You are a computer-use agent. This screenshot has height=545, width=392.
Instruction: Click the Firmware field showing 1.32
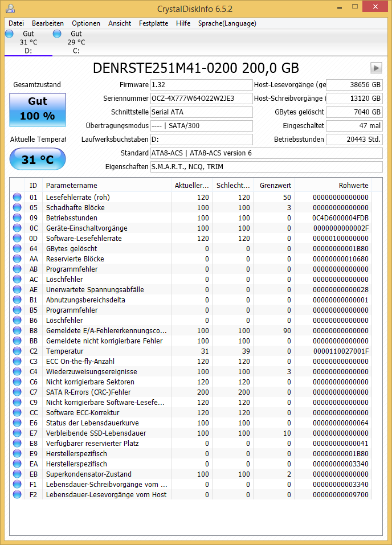[x=201, y=85]
